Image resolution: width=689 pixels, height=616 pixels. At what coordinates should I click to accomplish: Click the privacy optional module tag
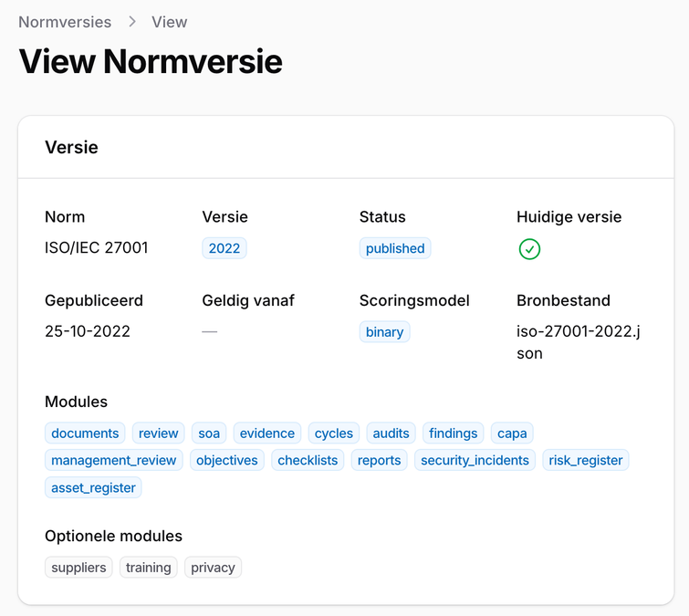pos(213,568)
